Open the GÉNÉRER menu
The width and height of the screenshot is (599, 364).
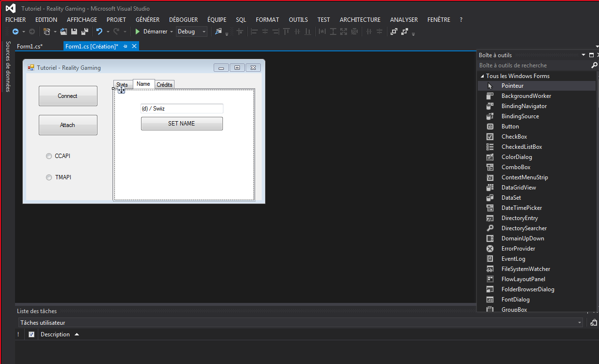(x=148, y=20)
